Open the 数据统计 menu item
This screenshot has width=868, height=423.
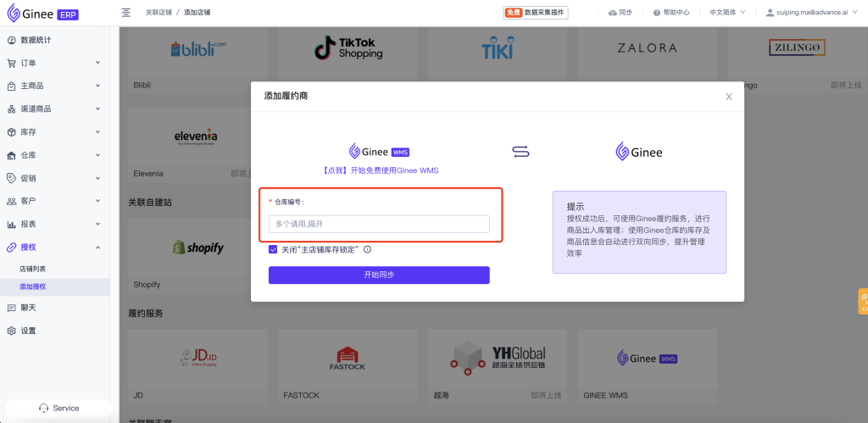click(55, 40)
